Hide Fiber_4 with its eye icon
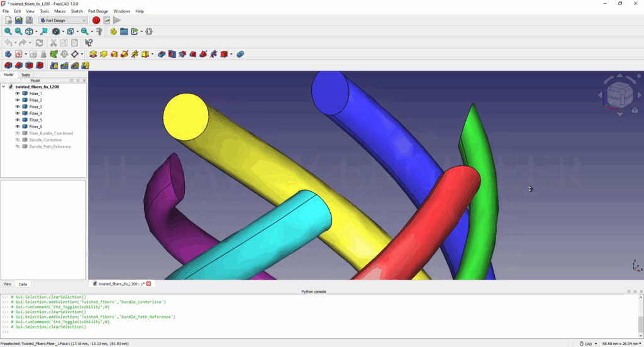The height and width of the screenshot is (347, 644). 17,113
